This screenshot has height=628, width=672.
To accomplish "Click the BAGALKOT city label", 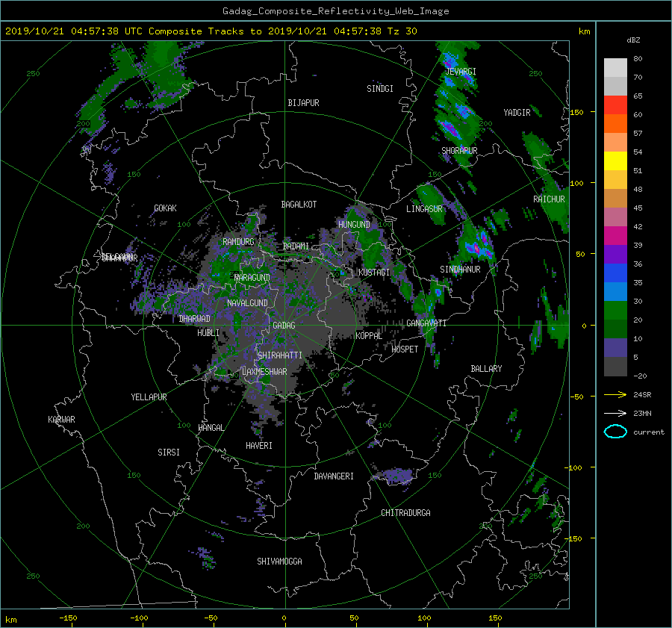I will 299,205.
